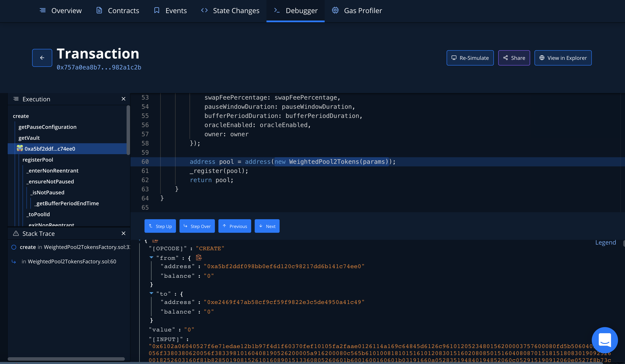Select _getBufferPeriodEndTime call
625x364 pixels.
click(x=66, y=203)
